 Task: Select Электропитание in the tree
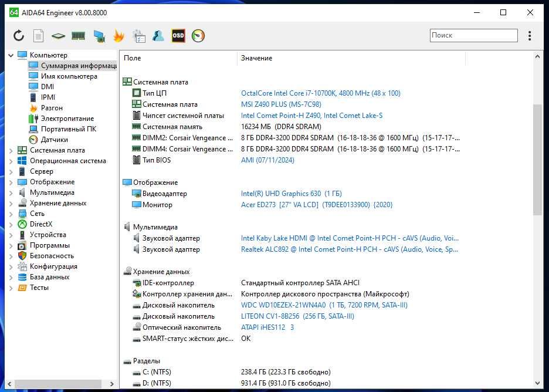67,119
